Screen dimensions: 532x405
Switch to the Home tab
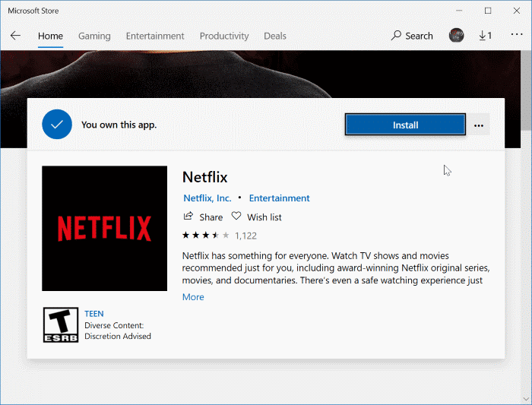[50, 36]
